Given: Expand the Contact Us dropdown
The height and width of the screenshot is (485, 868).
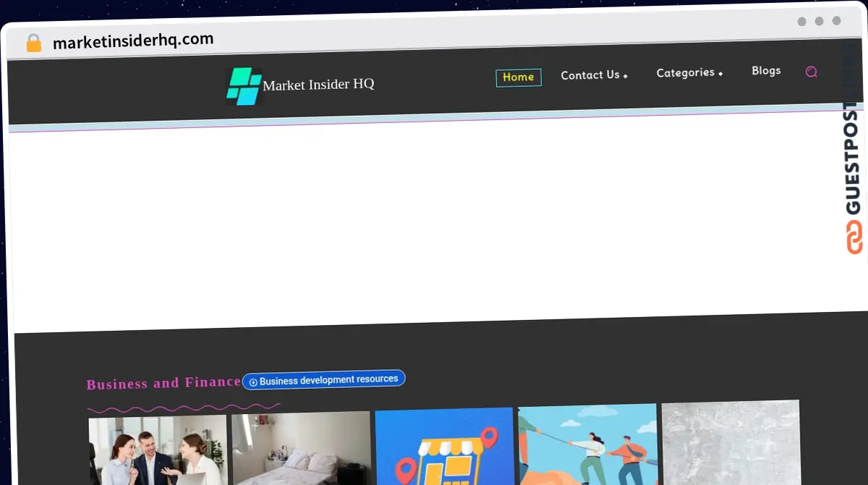Looking at the screenshot, I should point(594,75).
